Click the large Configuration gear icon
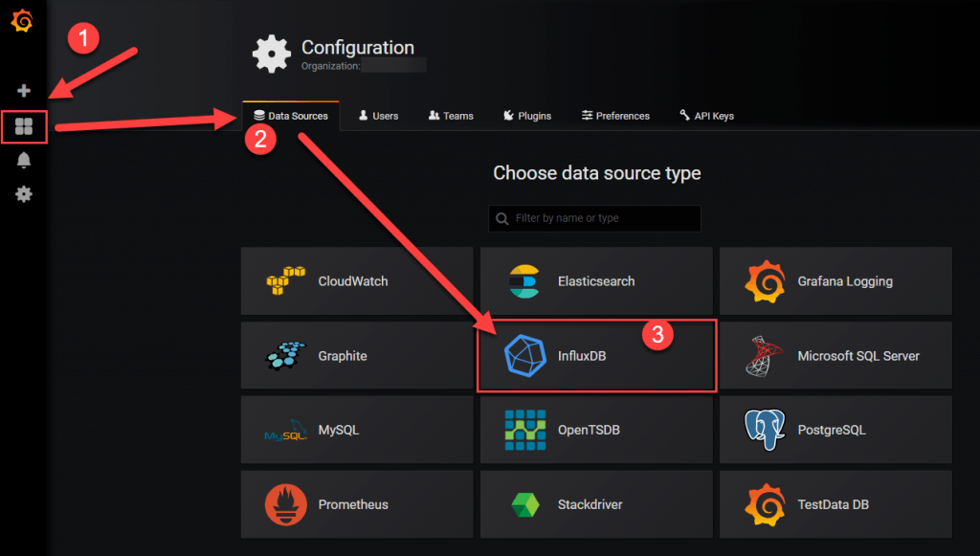 point(271,54)
